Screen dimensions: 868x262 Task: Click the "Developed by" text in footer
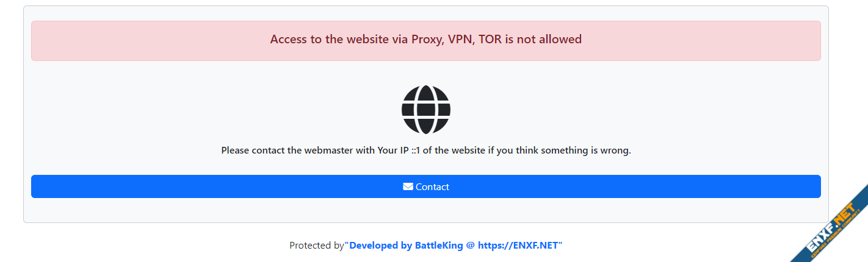tap(380, 246)
